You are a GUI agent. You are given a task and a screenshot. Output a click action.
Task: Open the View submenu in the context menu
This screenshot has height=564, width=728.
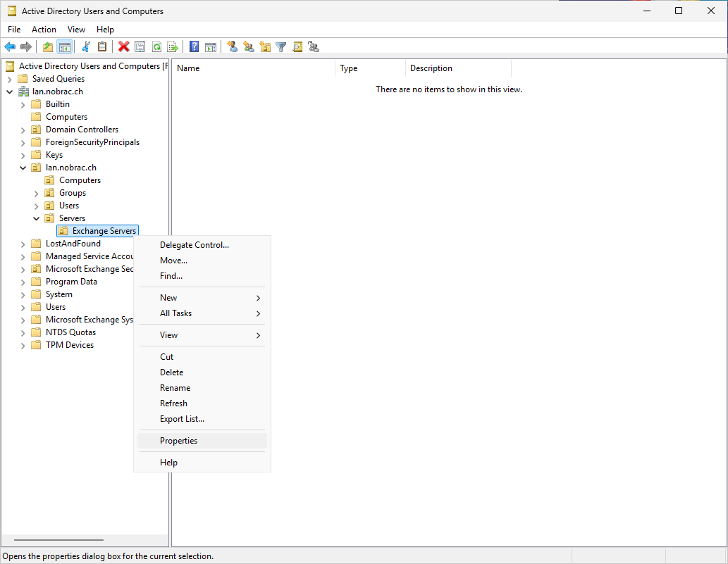click(x=202, y=335)
